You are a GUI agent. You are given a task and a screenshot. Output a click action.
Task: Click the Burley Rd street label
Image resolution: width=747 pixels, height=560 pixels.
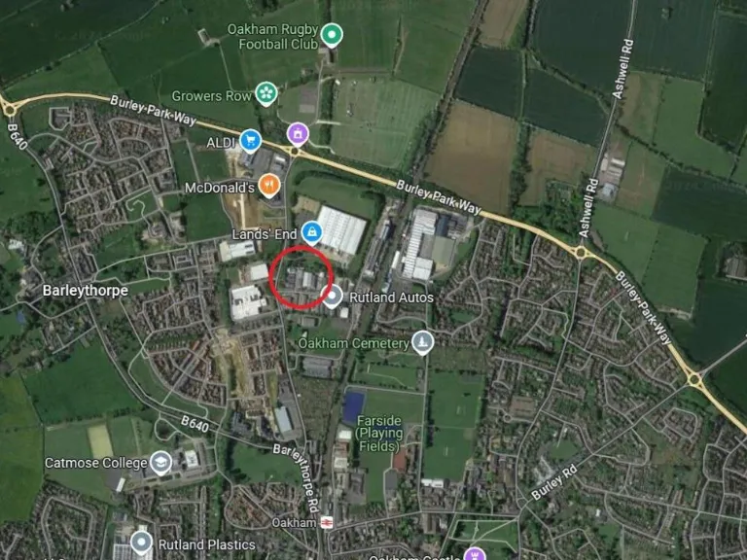(x=554, y=482)
